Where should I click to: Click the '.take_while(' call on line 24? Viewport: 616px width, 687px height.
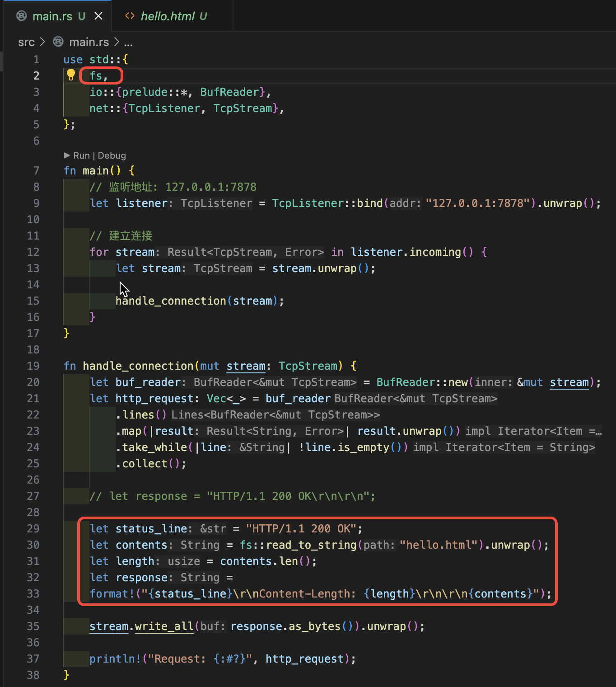[154, 447]
